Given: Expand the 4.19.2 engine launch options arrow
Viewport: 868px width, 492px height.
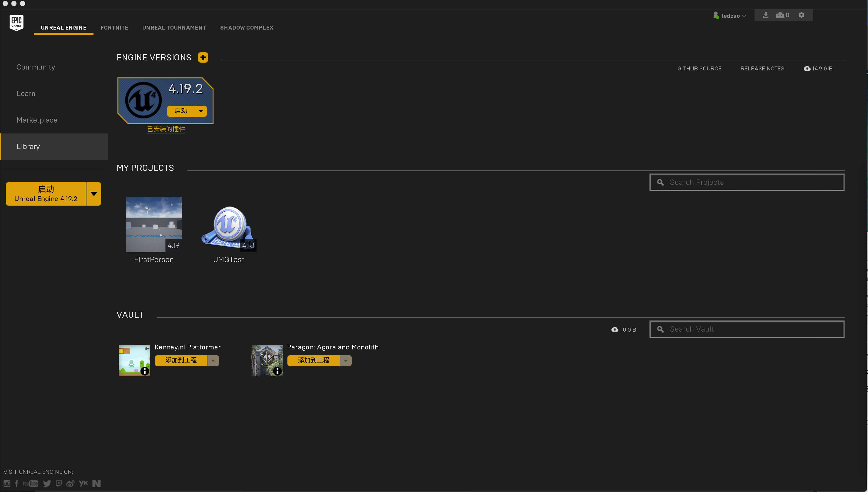Looking at the screenshot, I should (201, 111).
